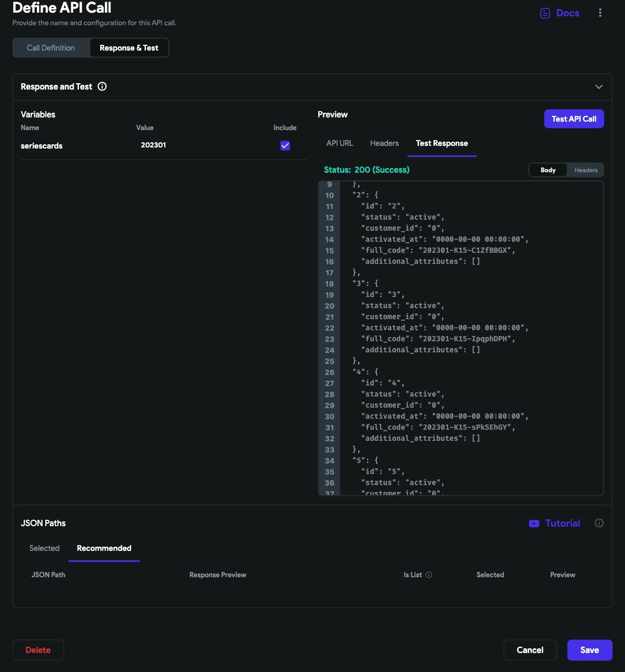Open the API URL preview tab
This screenshot has width=625, height=672.
pyautogui.click(x=340, y=143)
